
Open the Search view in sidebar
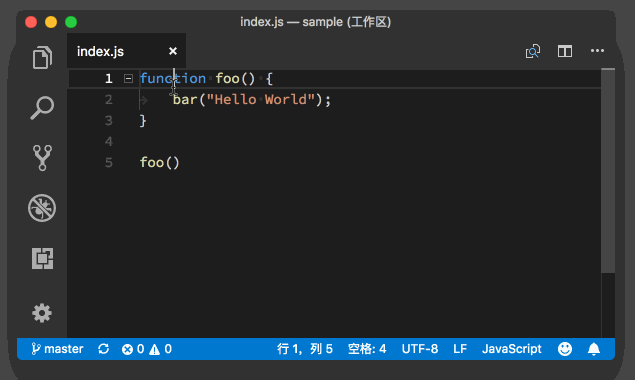[42, 108]
